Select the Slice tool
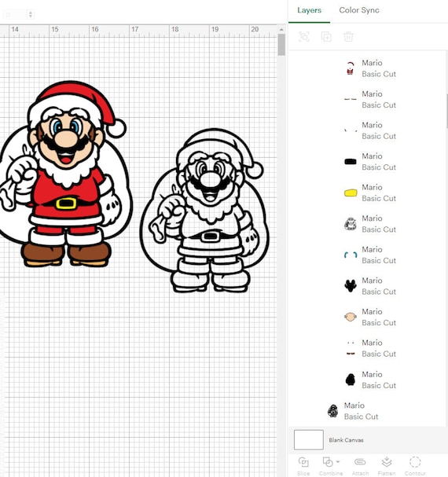The image size is (448, 477). pos(303,466)
